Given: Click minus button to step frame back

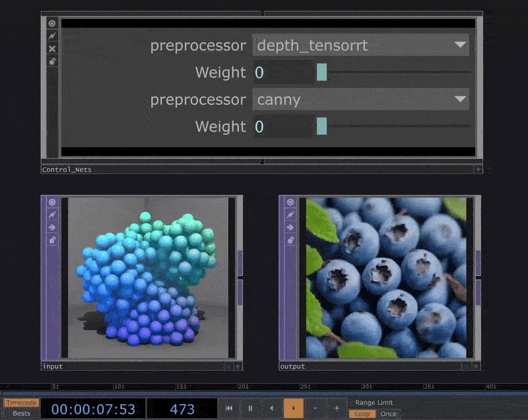Looking at the screenshot, I should (x=315, y=408).
